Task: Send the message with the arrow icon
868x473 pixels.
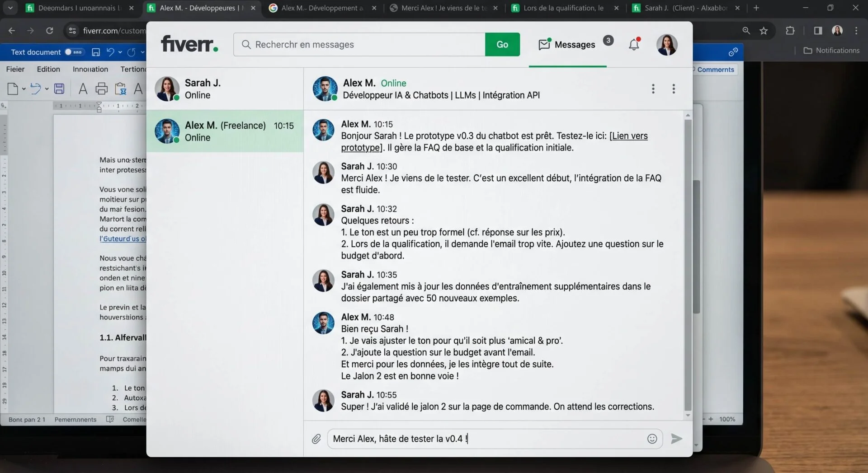Action: 676,439
